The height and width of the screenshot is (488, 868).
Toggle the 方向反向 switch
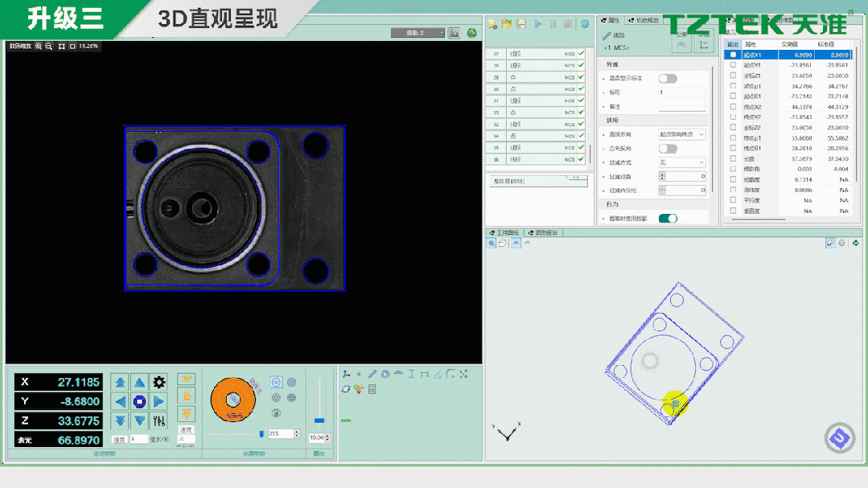(668, 149)
